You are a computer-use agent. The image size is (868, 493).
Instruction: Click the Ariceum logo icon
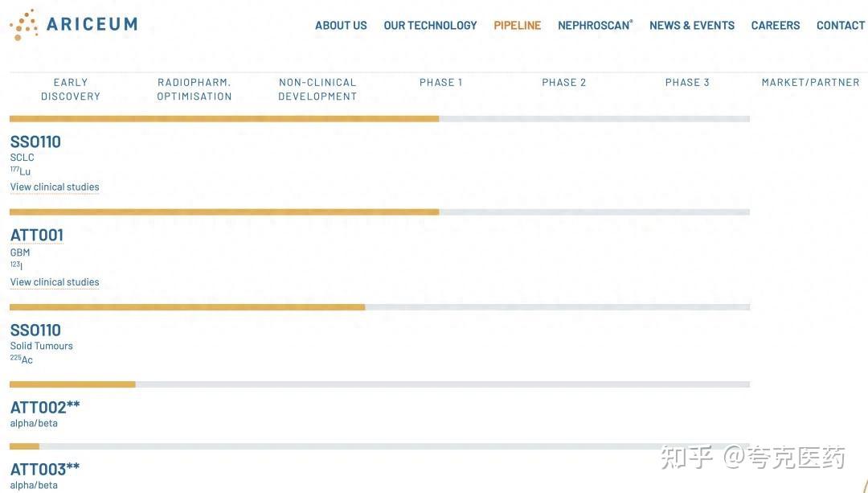coord(23,25)
